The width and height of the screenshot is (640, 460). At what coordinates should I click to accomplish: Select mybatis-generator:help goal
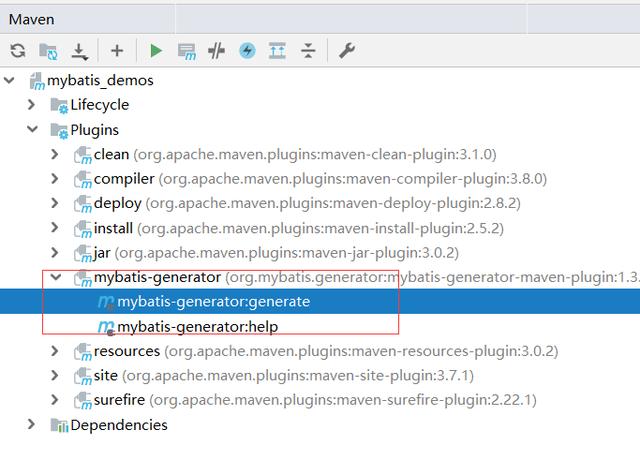pos(198,327)
